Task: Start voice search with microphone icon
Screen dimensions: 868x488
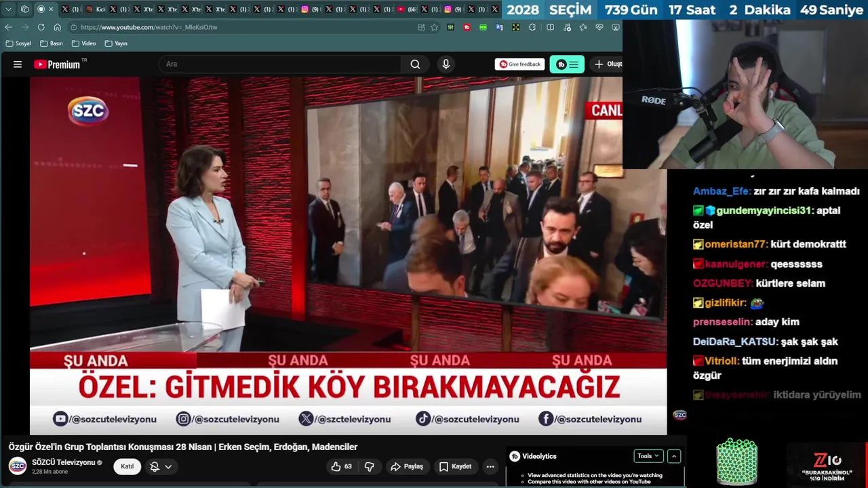Action: coord(446,64)
